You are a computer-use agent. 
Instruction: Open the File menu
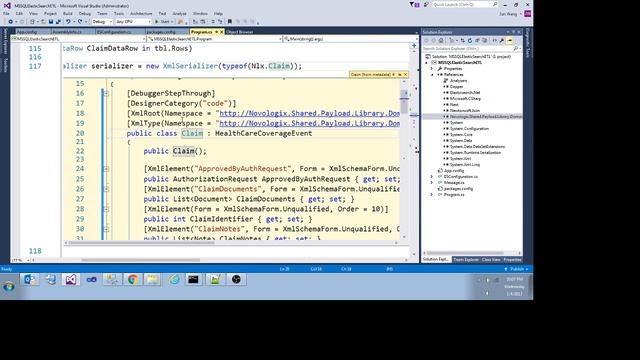[6, 13]
